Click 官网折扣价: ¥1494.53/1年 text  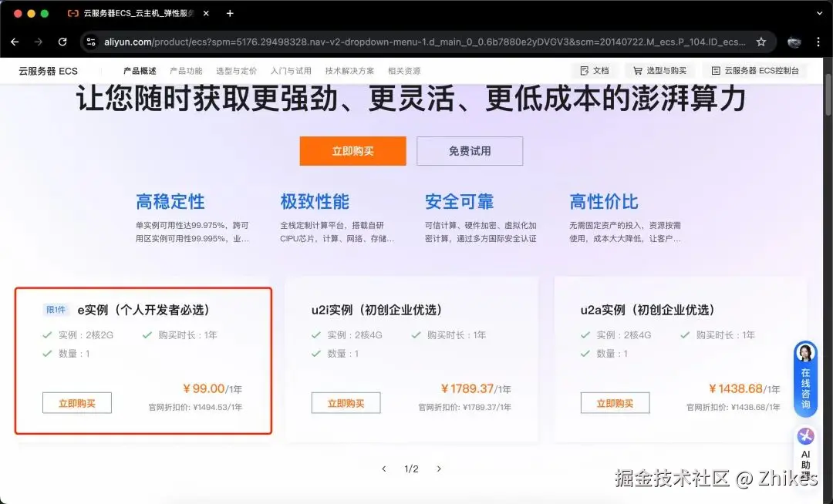coord(195,408)
